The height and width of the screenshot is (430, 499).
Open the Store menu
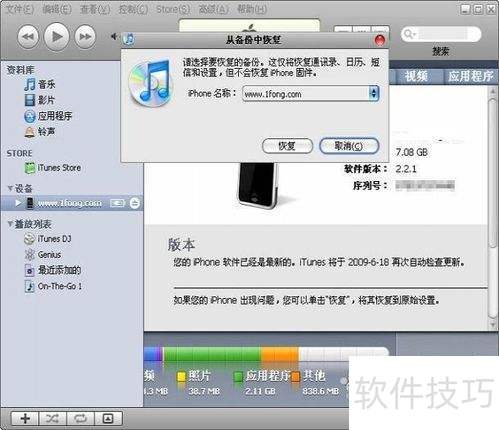click(173, 9)
